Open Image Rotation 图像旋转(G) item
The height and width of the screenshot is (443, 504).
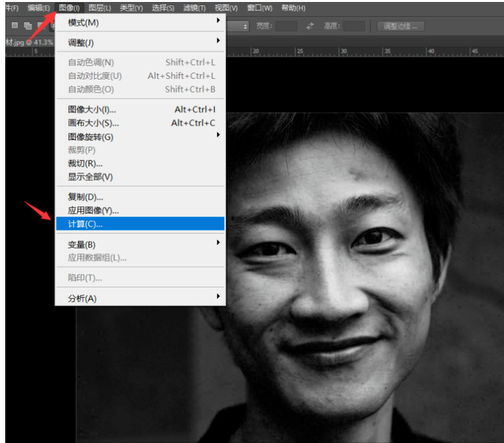click(140, 137)
